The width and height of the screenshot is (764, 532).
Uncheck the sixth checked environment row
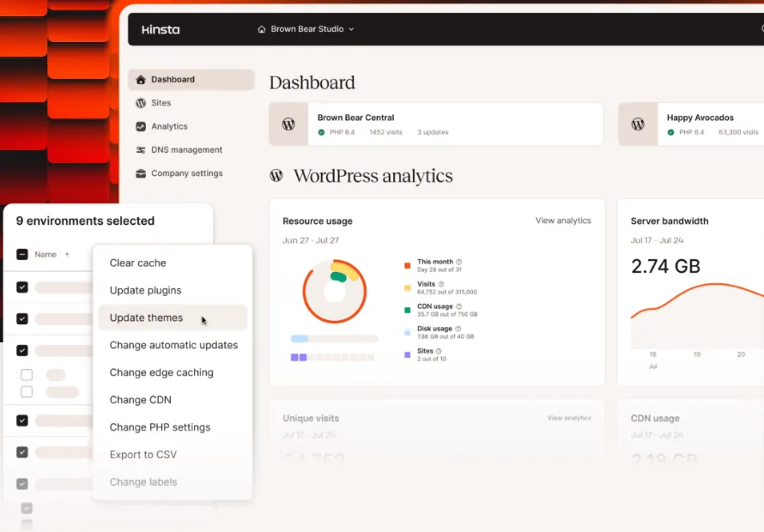click(22, 484)
